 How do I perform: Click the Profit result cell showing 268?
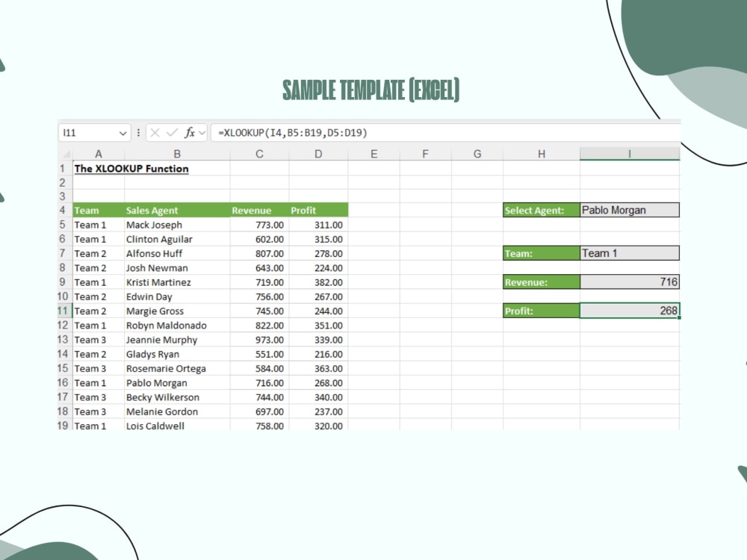(x=630, y=311)
